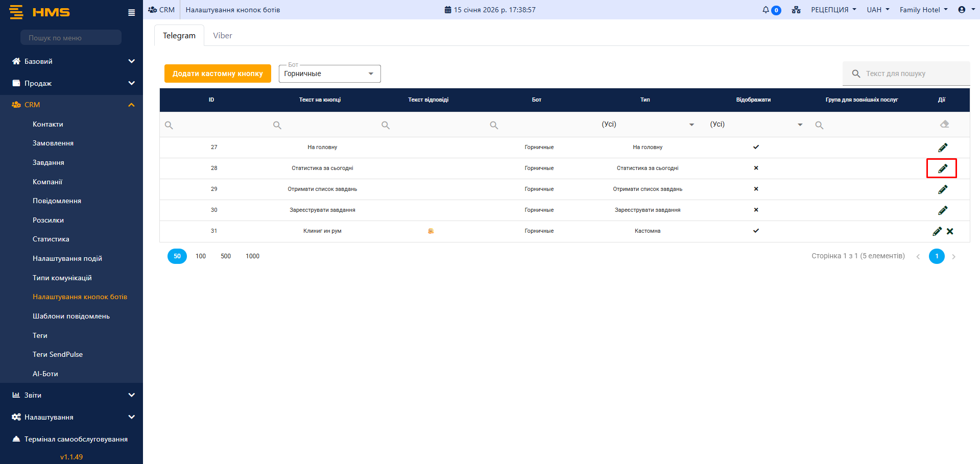Open the Відображати column filter dropdown
Image resolution: width=980 pixels, height=464 pixels.
pyautogui.click(x=756, y=125)
